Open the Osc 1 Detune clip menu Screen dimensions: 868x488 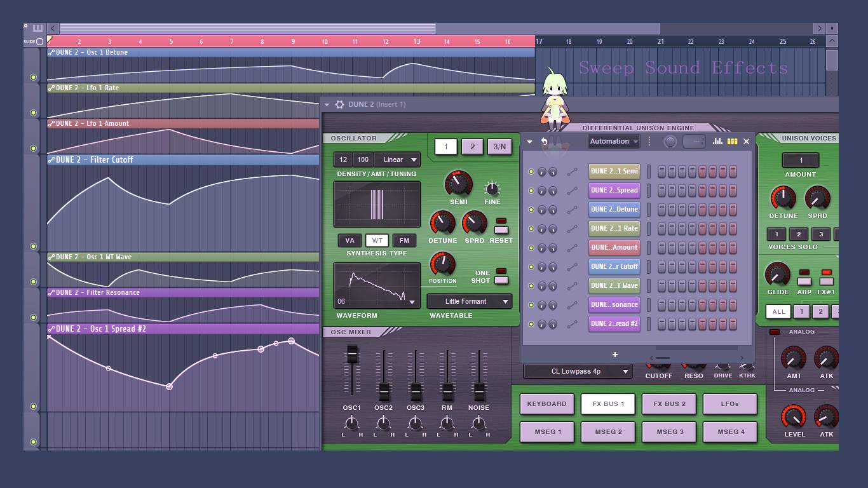click(x=51, y=52)
